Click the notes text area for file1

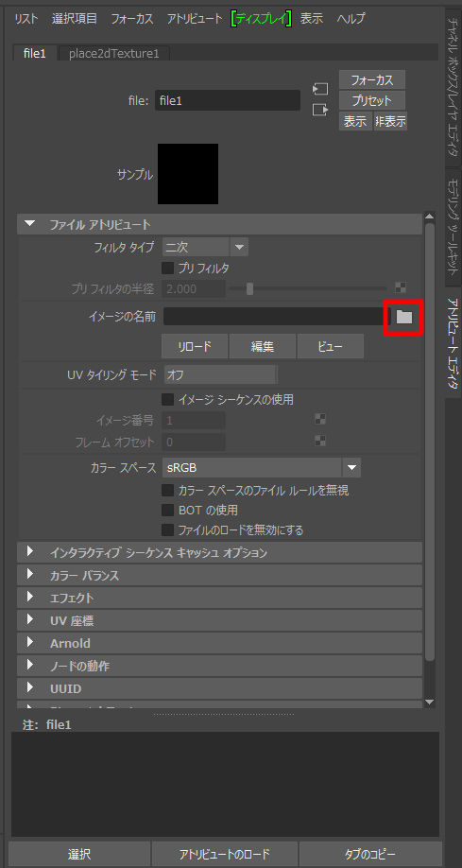click(x=225, y=784)
